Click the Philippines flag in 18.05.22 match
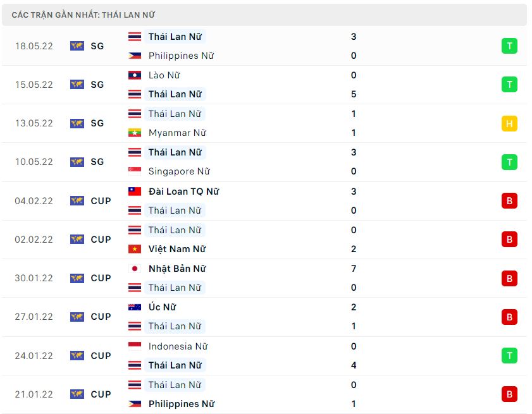This screenshot has height=414, width=532. [x=135, y=55]
